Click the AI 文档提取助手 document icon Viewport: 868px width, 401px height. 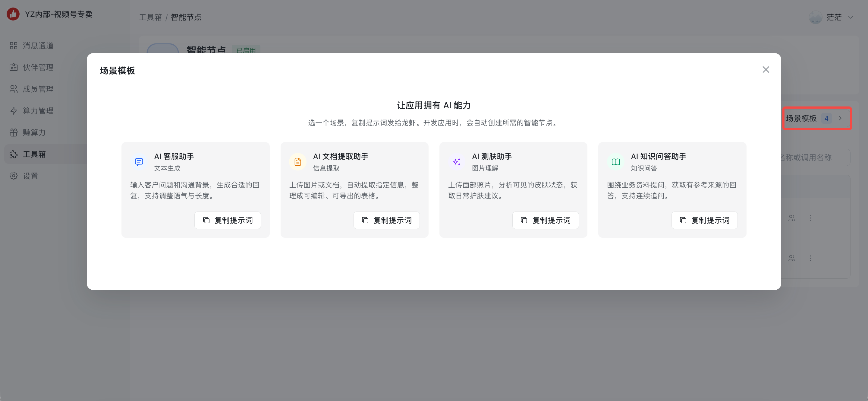(298, 162)
